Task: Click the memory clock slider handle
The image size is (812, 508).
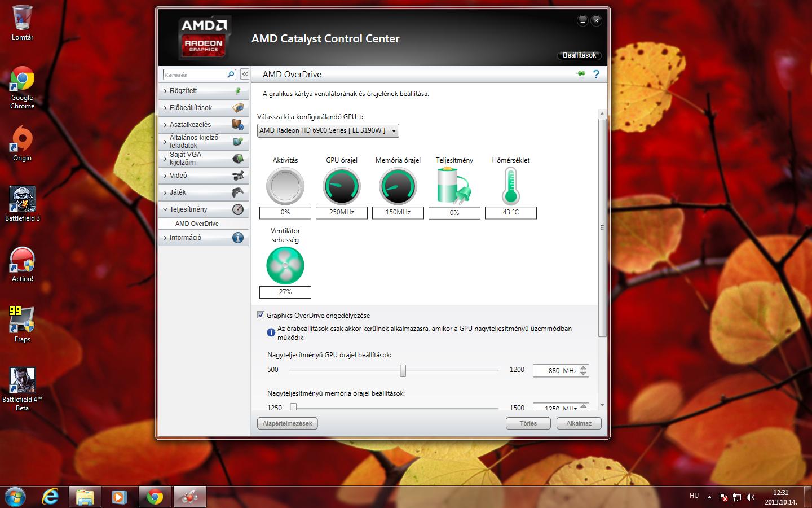Action: [x=293, y=407]
